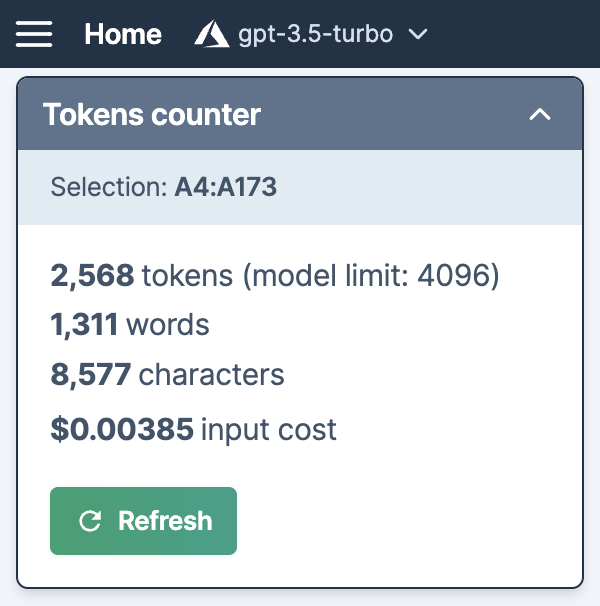600x606 pixels.
Task: Click the 1,311 words figure
Action: click(84, 325)
